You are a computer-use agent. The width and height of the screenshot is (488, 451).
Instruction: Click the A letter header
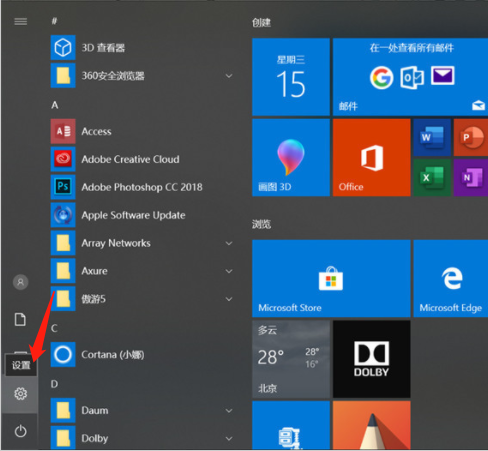[55, 105]
